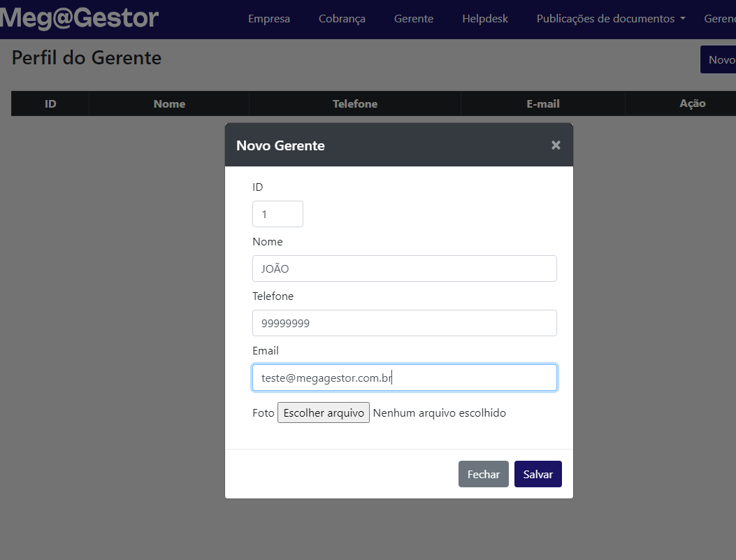Click the Email input field
The height and width of the screenshot is (560, 736).
(x=404, y=378)
